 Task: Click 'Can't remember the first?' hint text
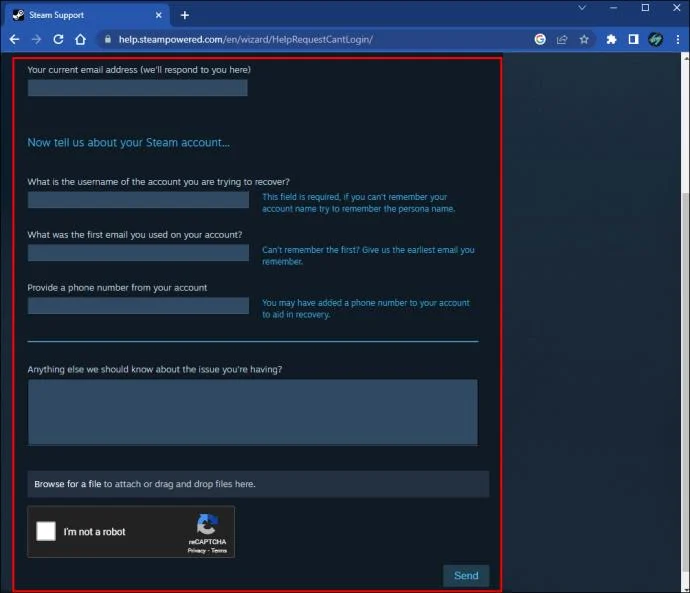[x=368, y=256]
